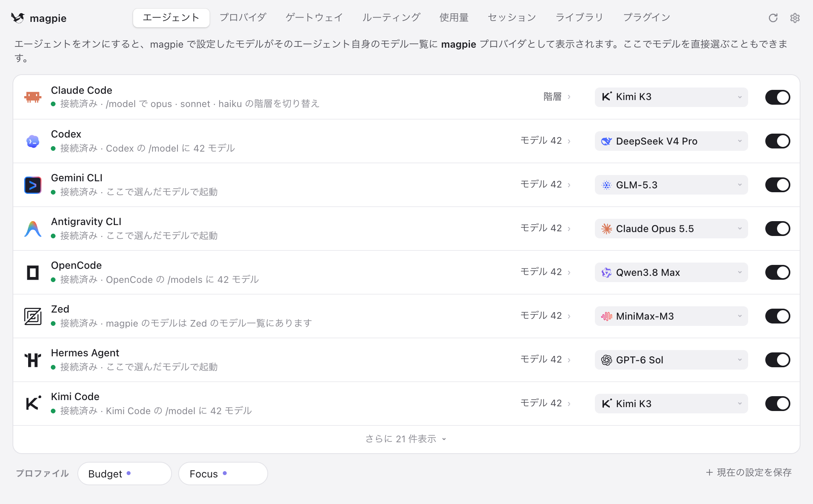Click the Claude Code agent icon

click(33, 97)
